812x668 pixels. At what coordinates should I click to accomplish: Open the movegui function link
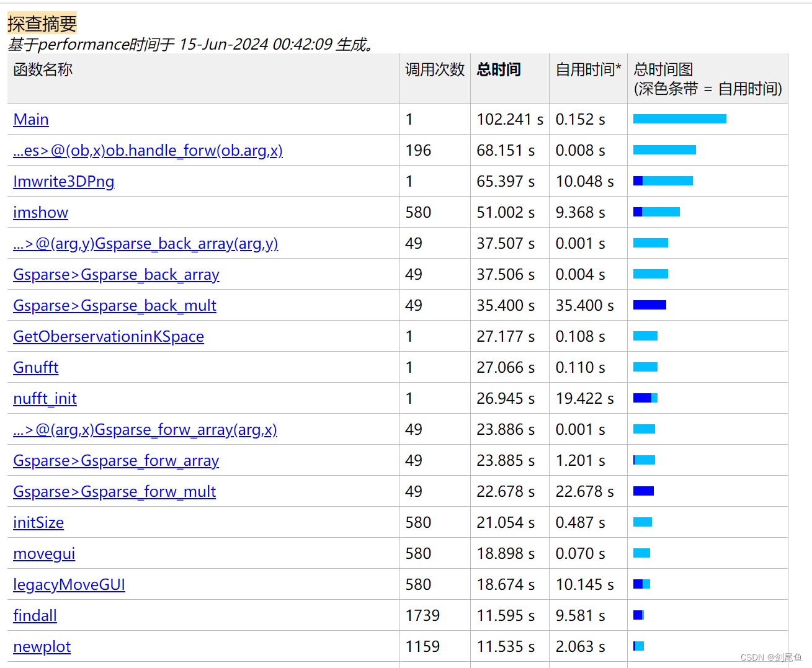44,553
